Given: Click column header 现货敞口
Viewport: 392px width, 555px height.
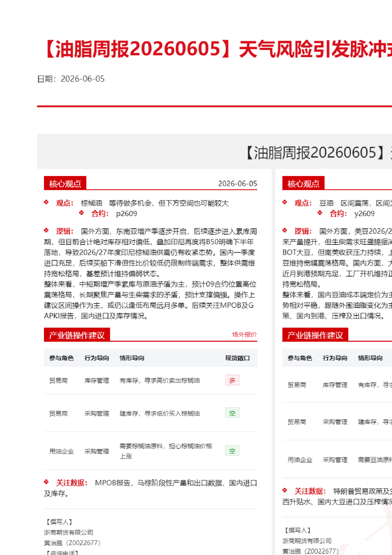Looking at the screenshot, I should (238, 358).
